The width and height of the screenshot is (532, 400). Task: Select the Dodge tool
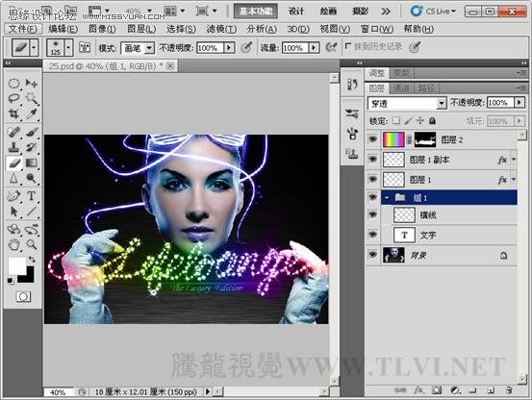(32, 178)
